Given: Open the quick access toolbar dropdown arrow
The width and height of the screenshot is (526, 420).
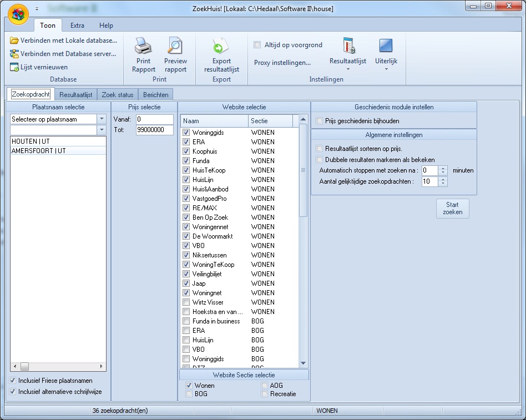Looking at the screenshot, I should tap(37, 9).
